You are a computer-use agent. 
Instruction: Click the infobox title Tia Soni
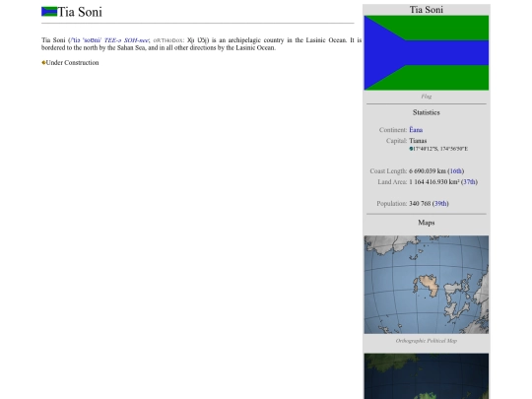coord(427,10)
